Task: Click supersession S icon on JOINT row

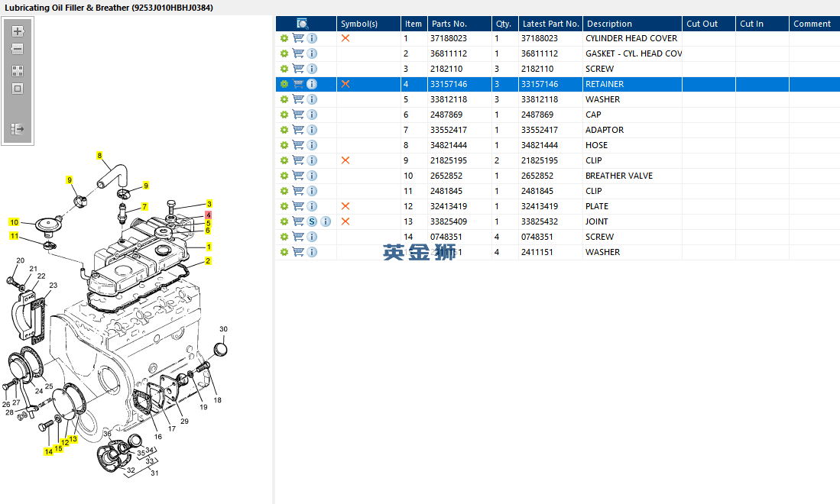Action: [312, 221]
